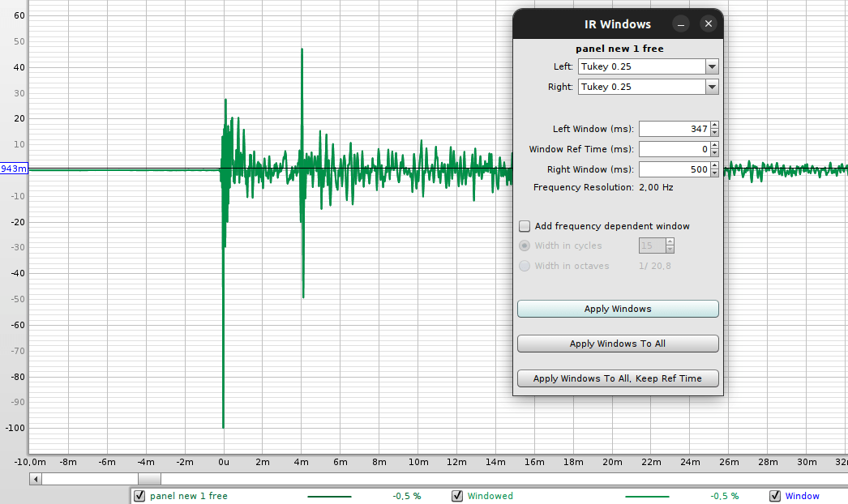This screenshot has height=504, width=848.
Task: Click Apply Windows To All, Keep Ref Time
Action: 618,378
